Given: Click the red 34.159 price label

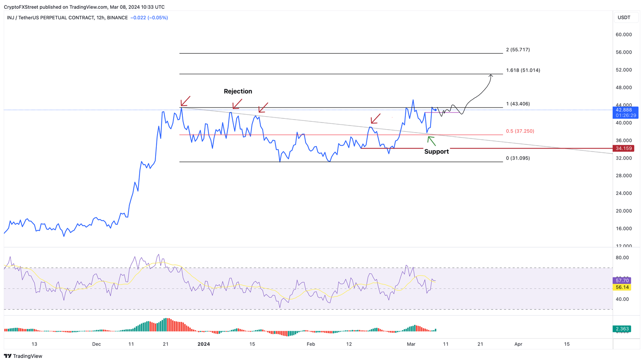Looking at the screenshot, I should tap(623, 148).
